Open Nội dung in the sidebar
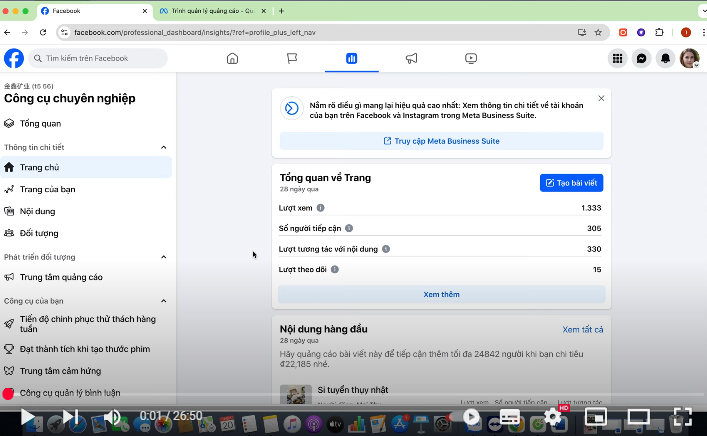The width and height of the screenshot is (707, 436). click(86, 211)
